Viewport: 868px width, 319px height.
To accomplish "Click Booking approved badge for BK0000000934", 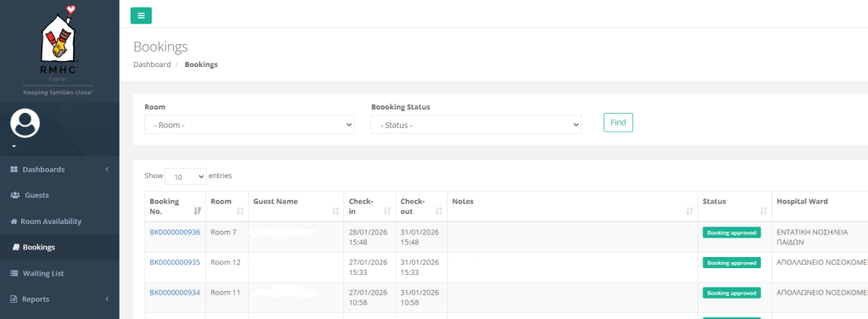I will click(732, 293).
